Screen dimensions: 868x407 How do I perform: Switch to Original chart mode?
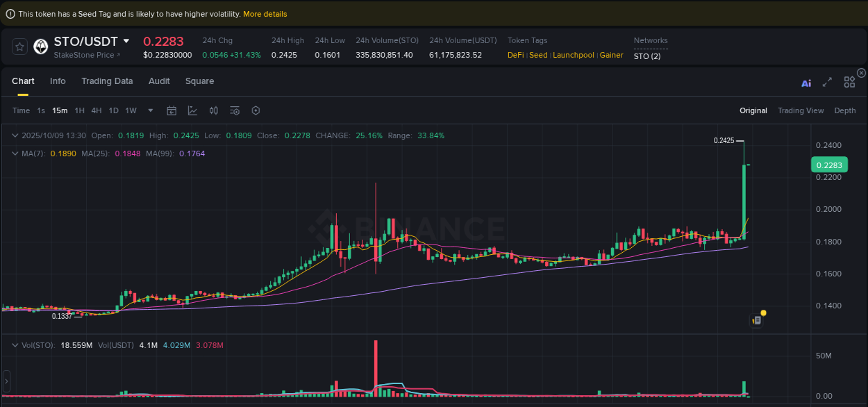(x=753, y=110)
